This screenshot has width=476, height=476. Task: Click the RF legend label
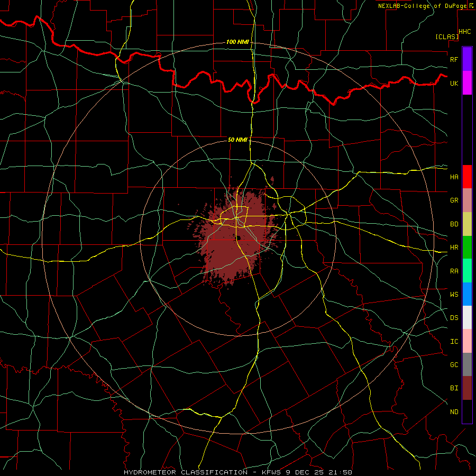454,59
